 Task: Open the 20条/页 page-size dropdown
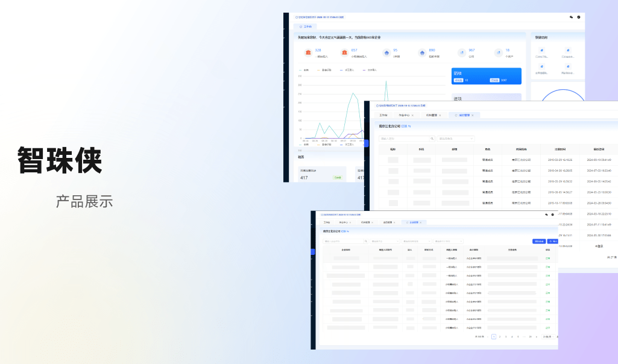click(x=549, y=337)
